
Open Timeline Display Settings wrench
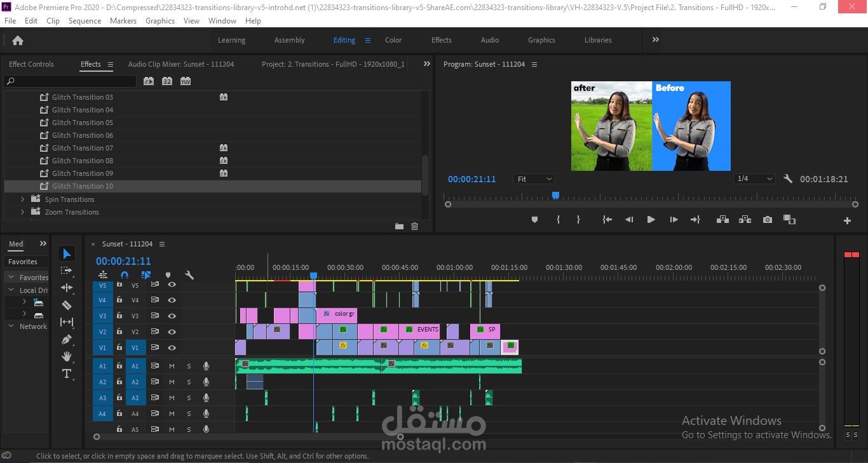click(189, 275)
